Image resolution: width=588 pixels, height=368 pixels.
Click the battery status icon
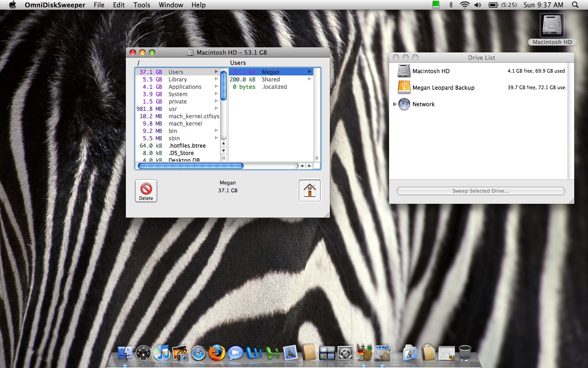[494, 5]
